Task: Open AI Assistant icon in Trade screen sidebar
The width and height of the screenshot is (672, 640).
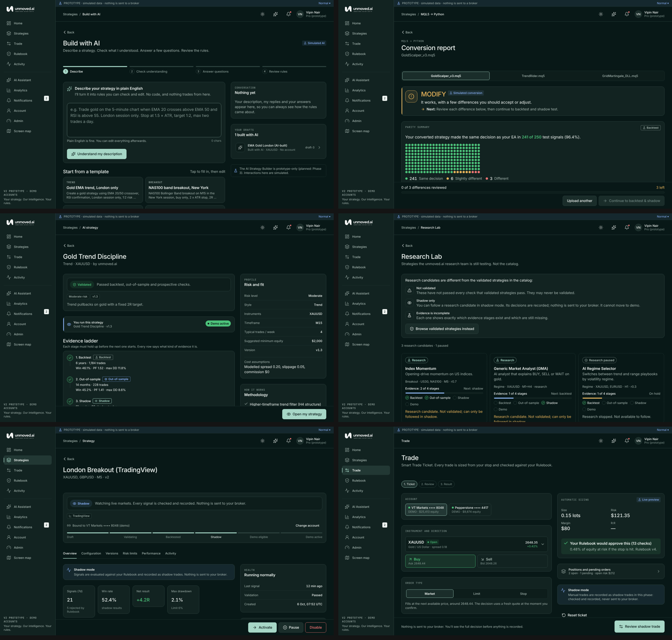Action: pyautogui.click(x=347, y=506)
